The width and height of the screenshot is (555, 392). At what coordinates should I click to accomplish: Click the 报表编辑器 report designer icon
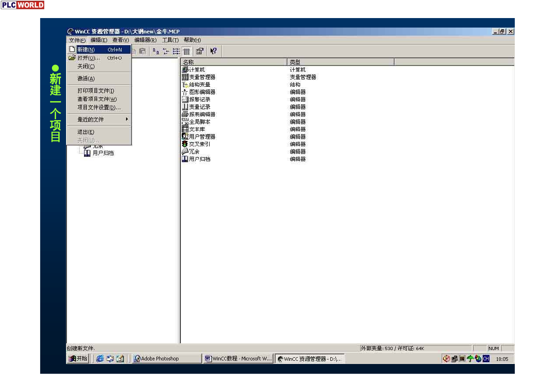point(185,114)
